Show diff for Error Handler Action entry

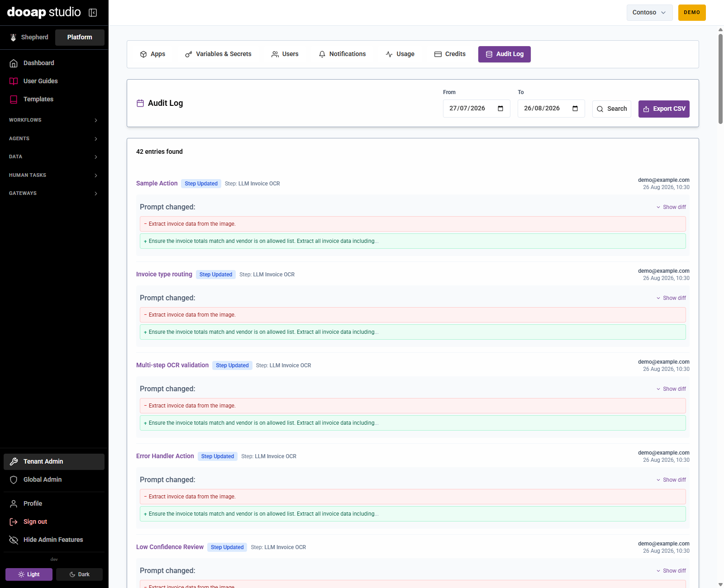[x=671, y=480]
